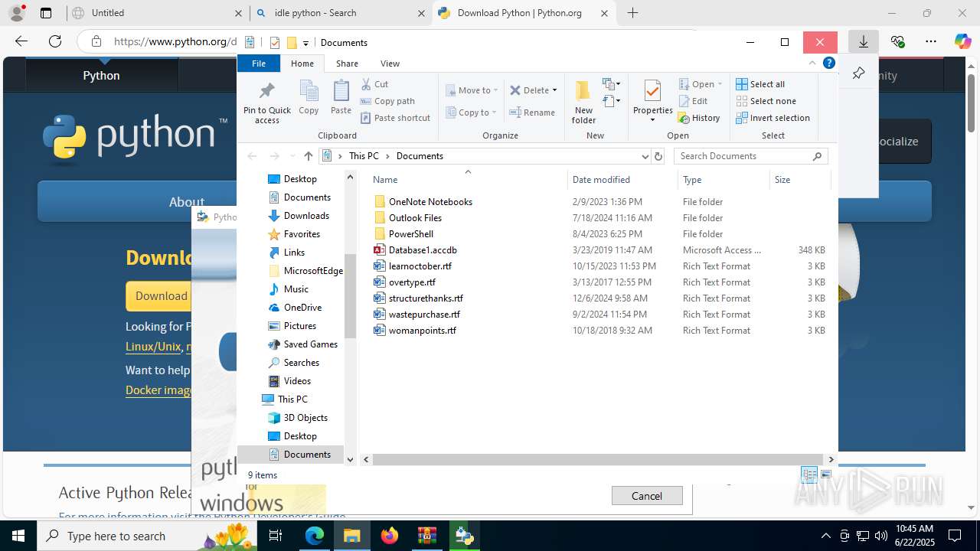The width and height of the screenshot is (980, 551).
Task: Click Cut in the Clipboard group
Action: [374, 84]
